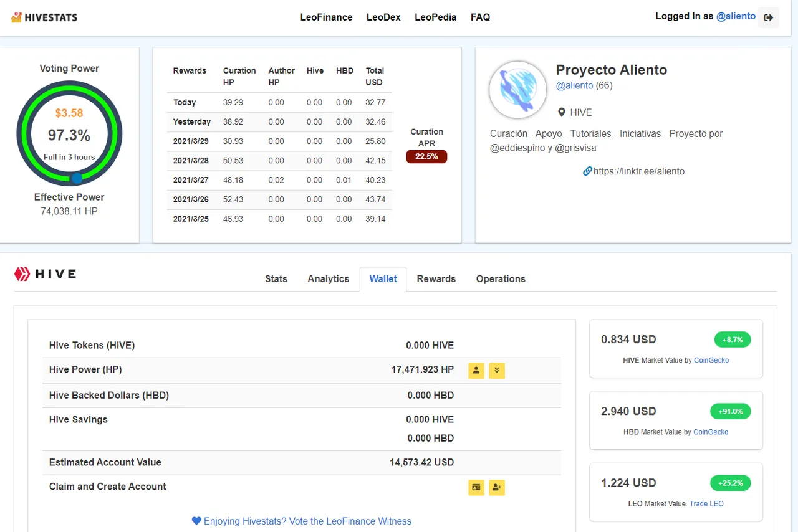Switch to the Stats tab
This screenshot has height=532, width=798.
tap(276, 279)
